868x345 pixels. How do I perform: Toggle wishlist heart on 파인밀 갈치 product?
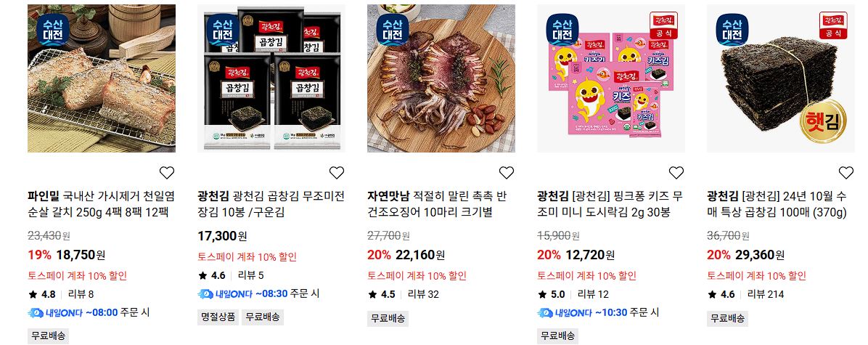coord(167,173)
